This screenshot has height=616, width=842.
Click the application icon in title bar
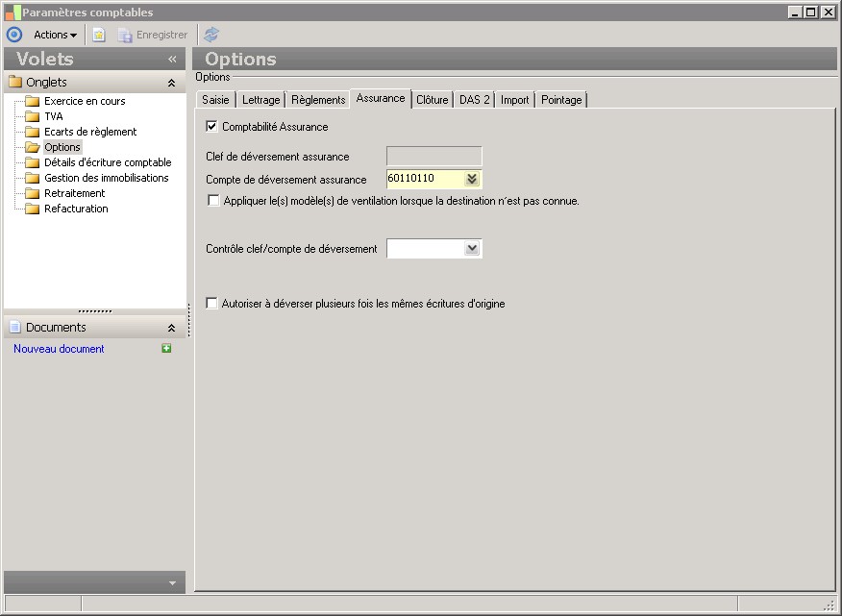tap(12, 12)
